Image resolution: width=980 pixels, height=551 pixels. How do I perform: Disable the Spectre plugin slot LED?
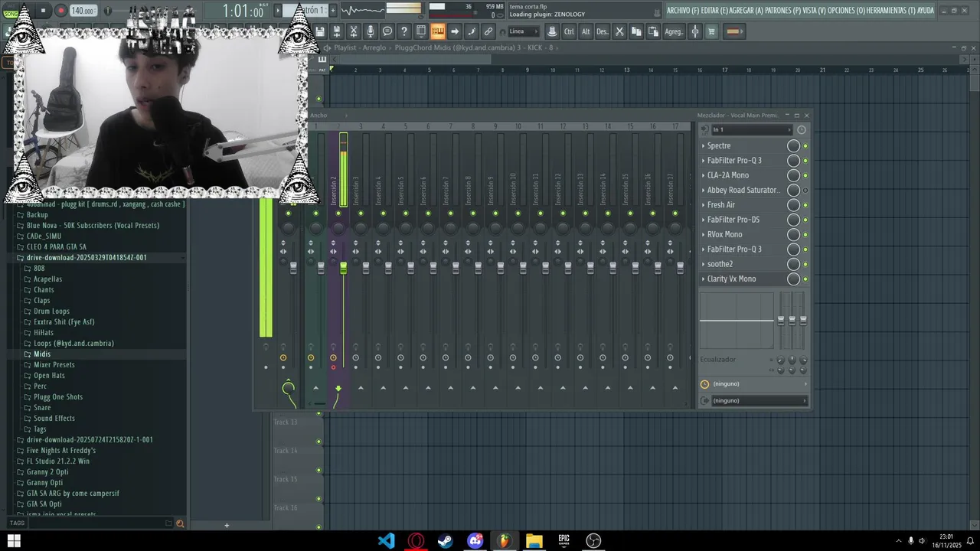point(805,145)
